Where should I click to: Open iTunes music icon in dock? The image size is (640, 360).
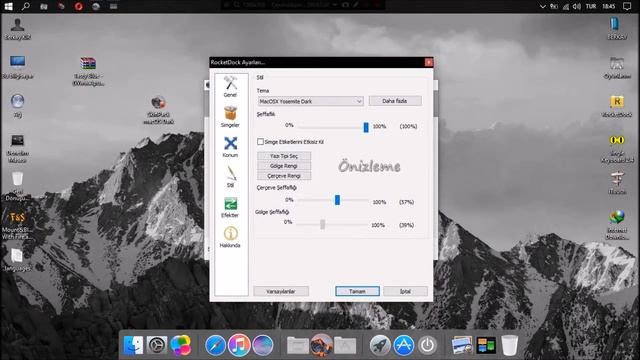(239, 345)
